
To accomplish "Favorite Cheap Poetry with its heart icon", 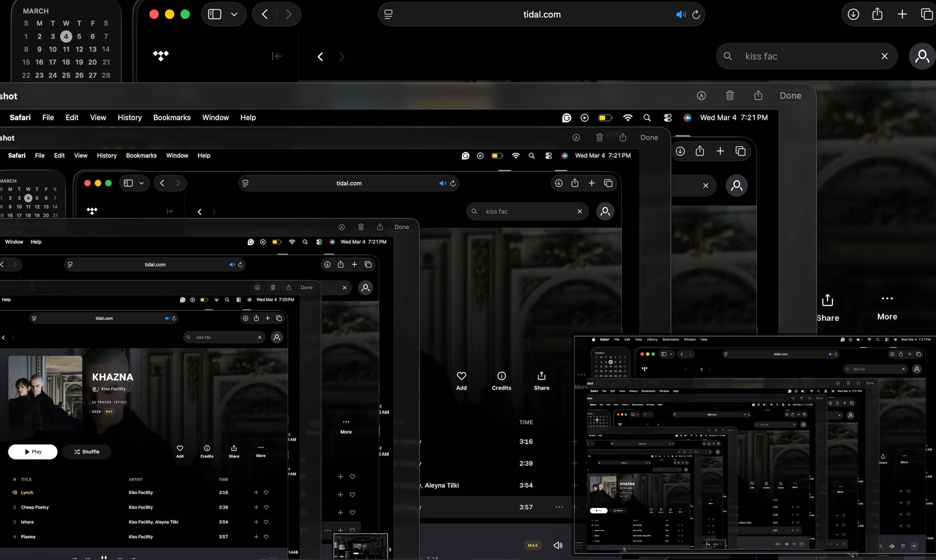I will (x=266, y=507).
